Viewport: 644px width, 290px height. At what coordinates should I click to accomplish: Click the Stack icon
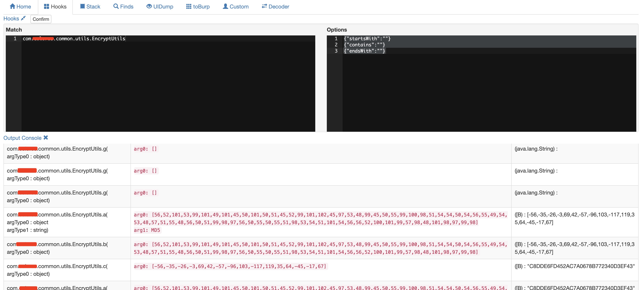[x=83, y=6]
